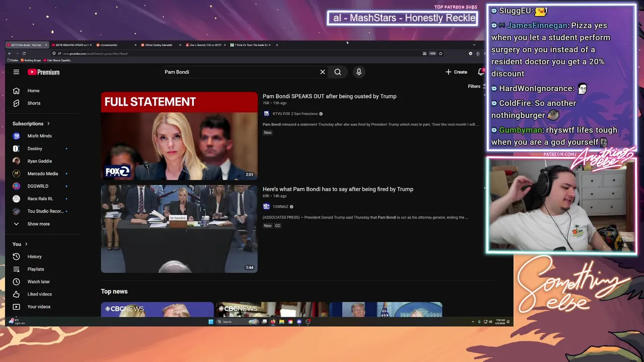Open the YouTube hamburger guide menu

(x=16, y=72)
